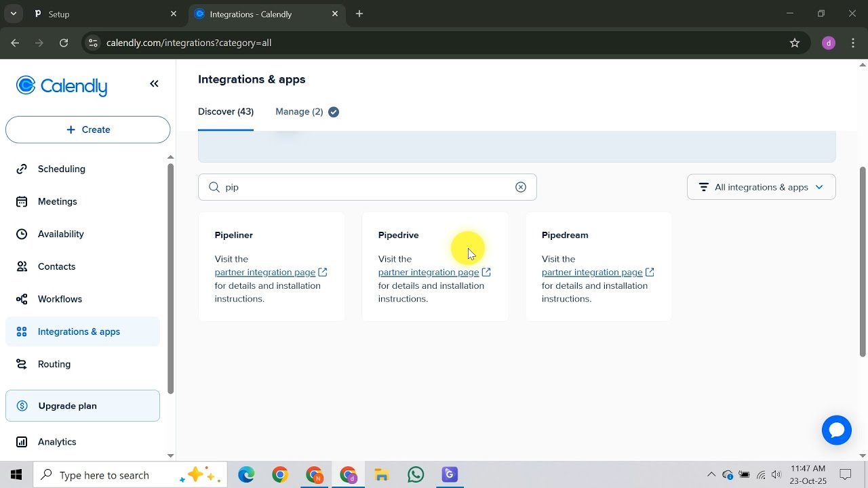Open the chat support bubble

click(836, 430)
